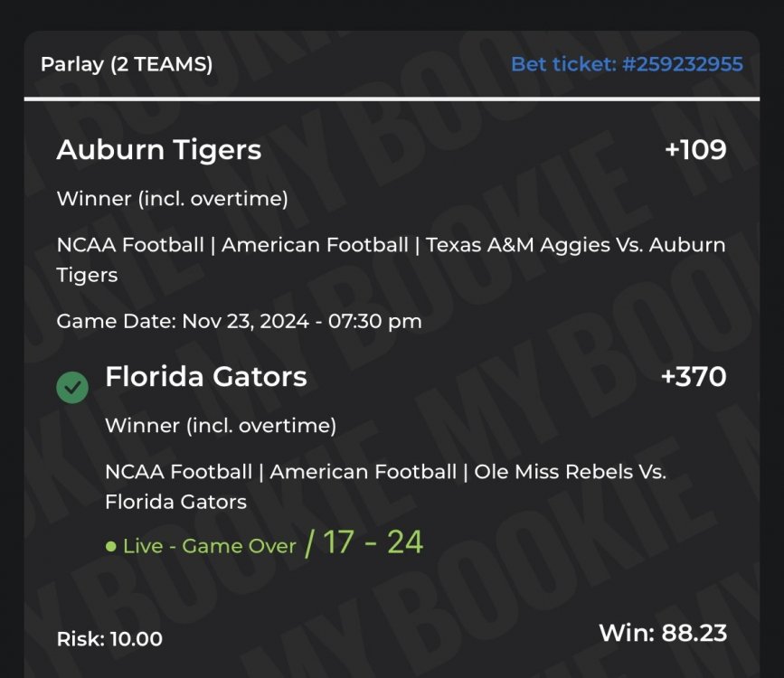The height and width of the screenshot is (678, 784).
Task: Click Winner (incl. overtime) under Florida Gators
Action: pyautogui.click(x=221, y=426)
